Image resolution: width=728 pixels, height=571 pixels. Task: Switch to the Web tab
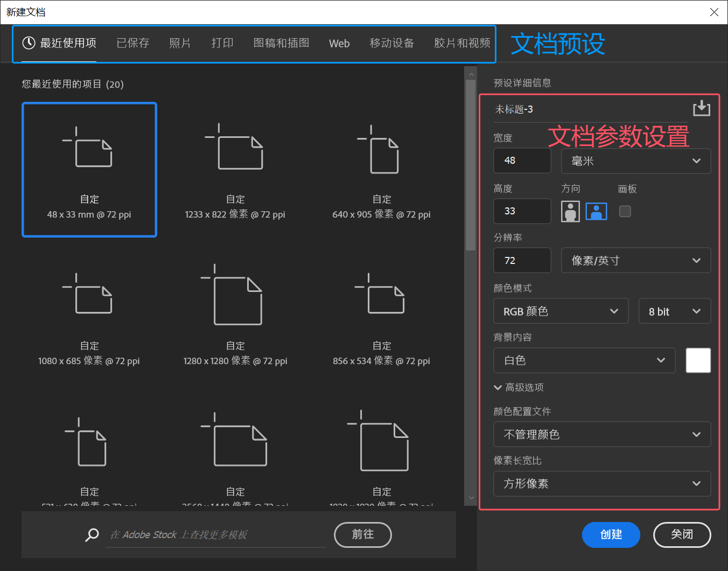(339, 44)
